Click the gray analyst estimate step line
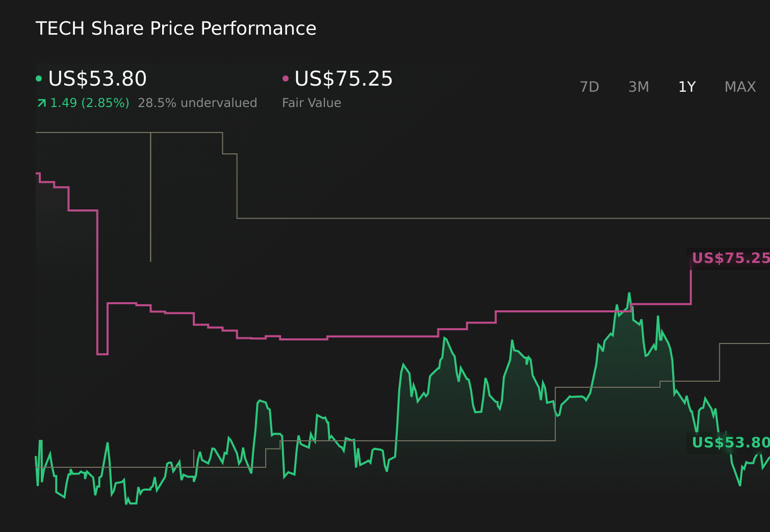This screenshot has width=770, height=532. click(408, 218)
